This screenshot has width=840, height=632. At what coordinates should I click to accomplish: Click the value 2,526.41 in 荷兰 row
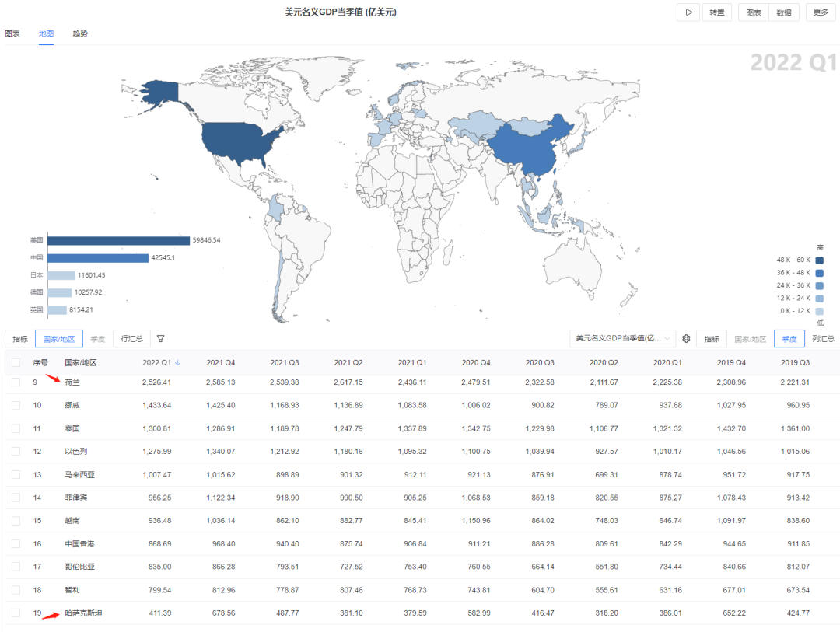(x=156, y=382)
